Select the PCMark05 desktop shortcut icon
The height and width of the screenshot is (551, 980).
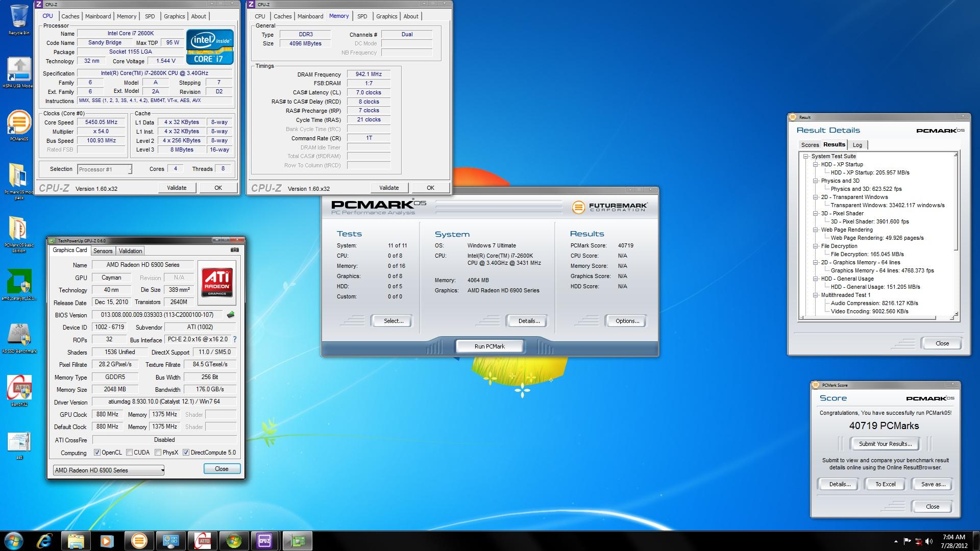19,126
